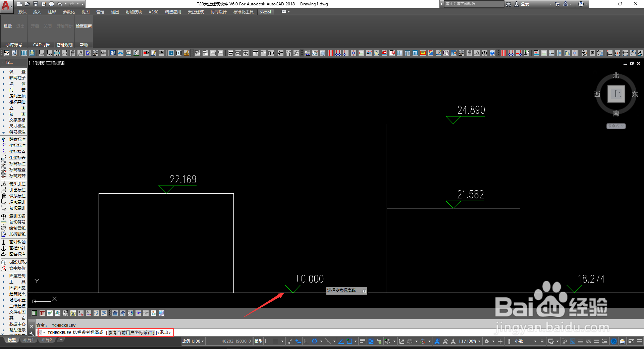The width and height of the screenshot is (644, 349).
Task: Select the 绘制云线 tool
Action: tap(13, 228)
